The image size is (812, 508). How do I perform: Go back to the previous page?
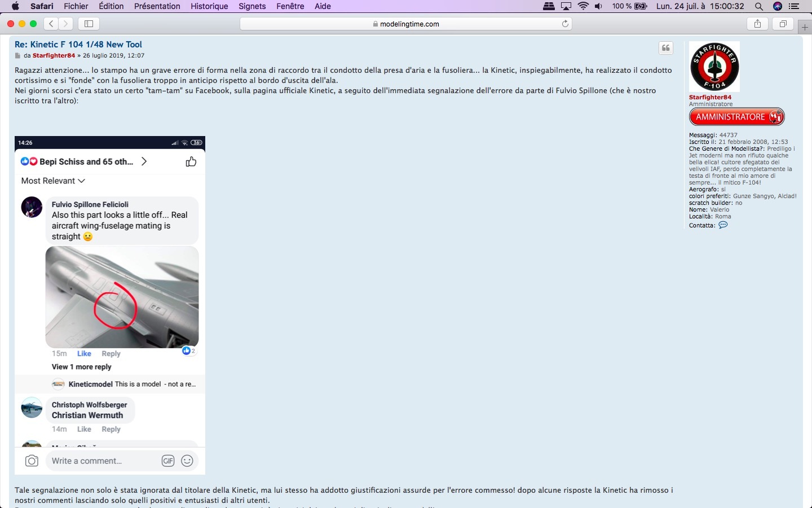coord(51,24)
